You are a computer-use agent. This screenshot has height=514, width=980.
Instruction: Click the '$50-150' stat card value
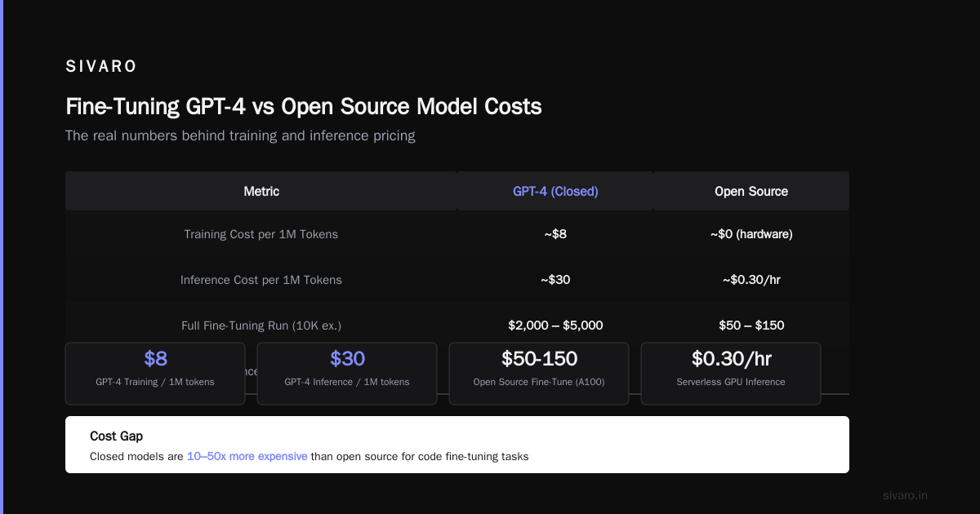click(539, 359)
